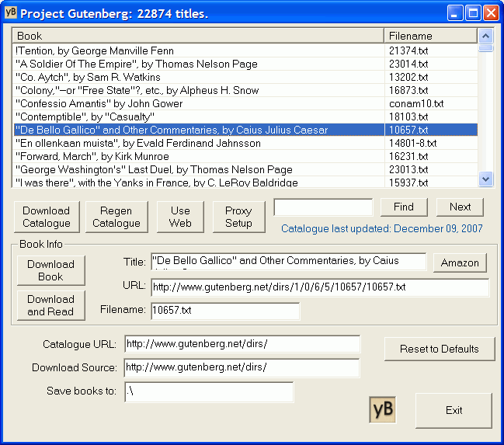
Task: Open the Use Web option
Action: point(180,217)
